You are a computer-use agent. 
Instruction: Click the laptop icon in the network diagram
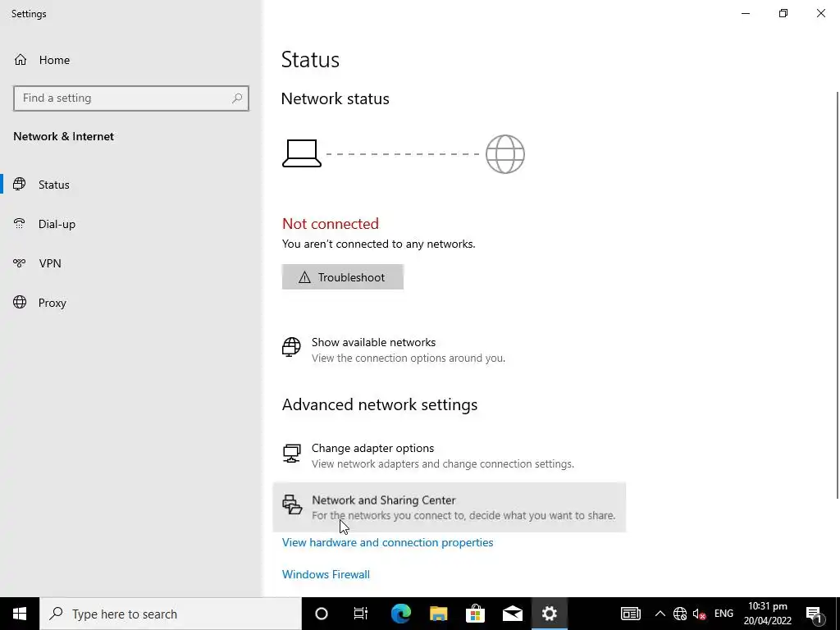point(302,153)
